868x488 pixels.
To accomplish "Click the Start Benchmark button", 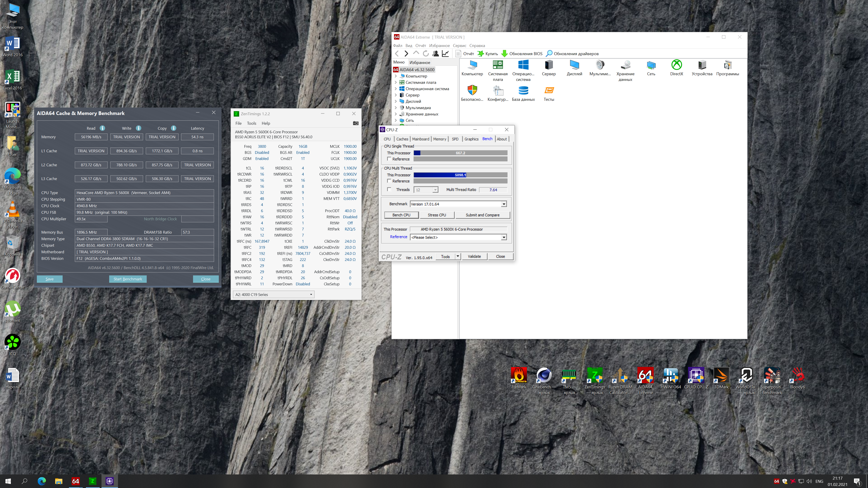I will click(x=128, y=279).
